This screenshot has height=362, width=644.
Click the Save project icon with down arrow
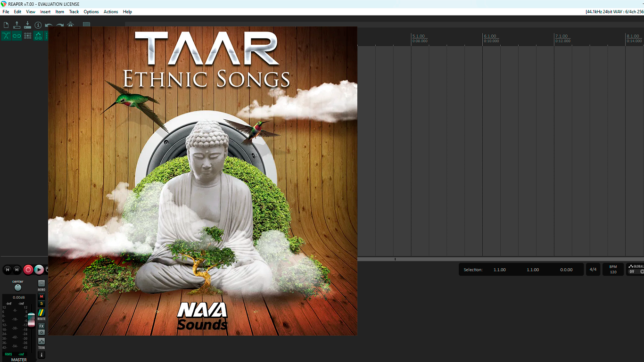pyautogui.click(x=27, y=25)
